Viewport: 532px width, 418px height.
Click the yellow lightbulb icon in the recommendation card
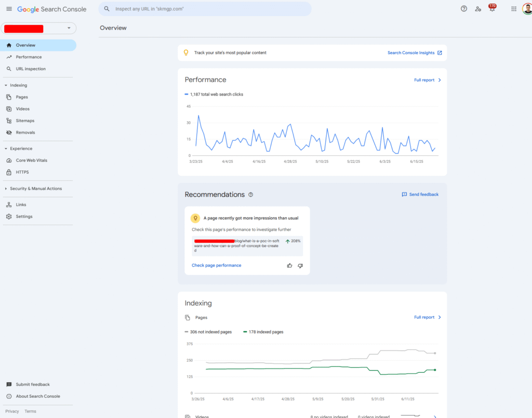point(195,218)
